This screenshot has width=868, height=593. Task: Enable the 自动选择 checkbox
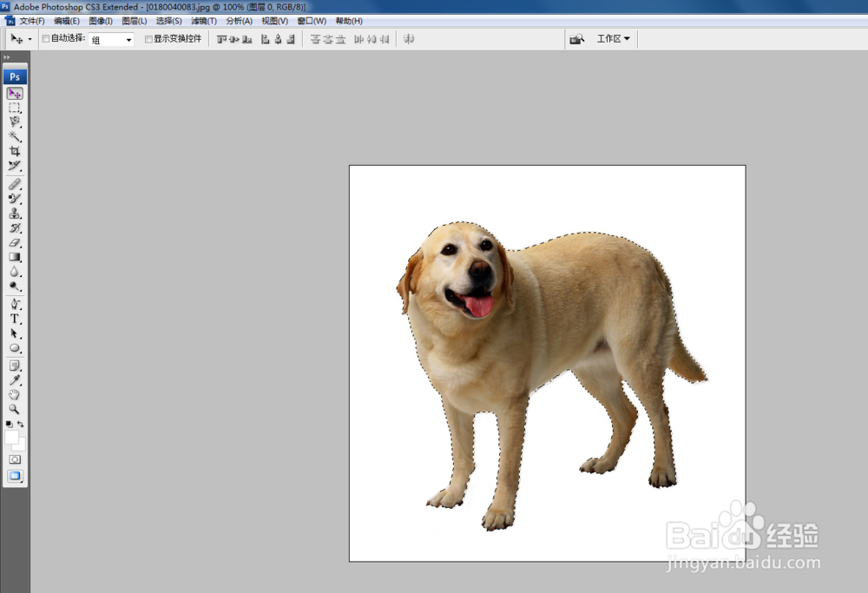coord(46,39)
